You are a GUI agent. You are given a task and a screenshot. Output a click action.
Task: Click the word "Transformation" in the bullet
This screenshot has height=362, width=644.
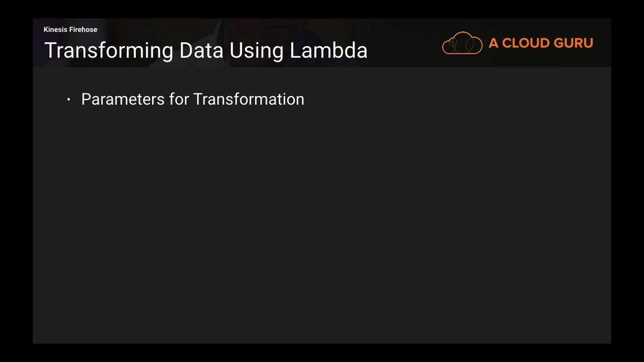point(249,100)
